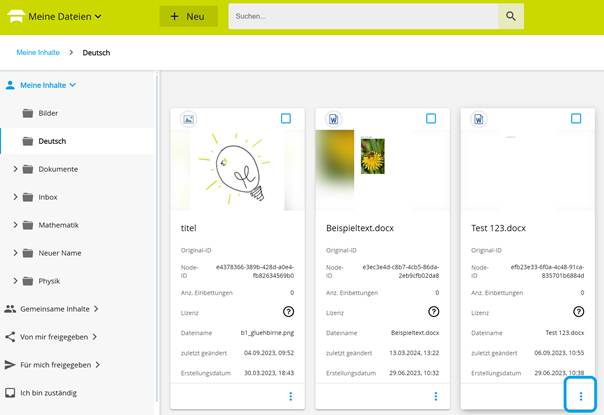Viewport: 604px width, 415px height.
Task: Click the license question mark on Beispieltext.docx card
Action: pos(434,311)
